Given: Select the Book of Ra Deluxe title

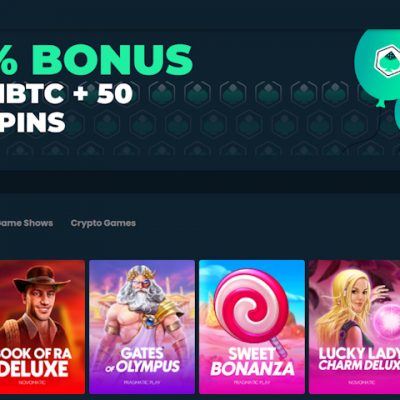Looking at the screenshot, I should point(36,362).
